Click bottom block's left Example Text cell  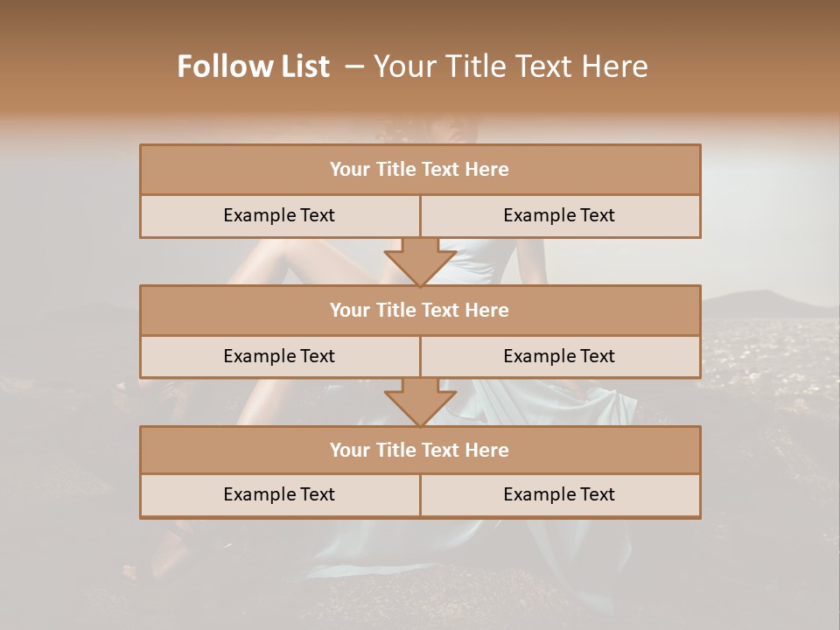point(279,494)
